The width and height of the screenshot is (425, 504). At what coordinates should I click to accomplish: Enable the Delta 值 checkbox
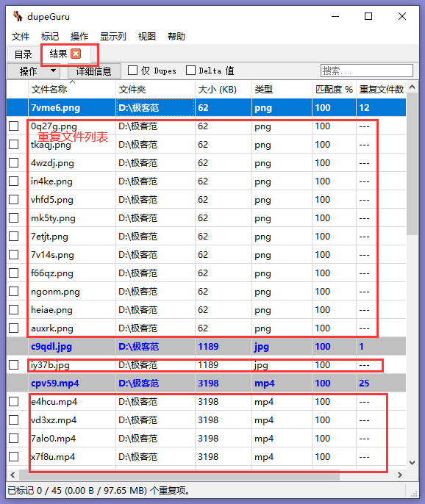point(190,71)
